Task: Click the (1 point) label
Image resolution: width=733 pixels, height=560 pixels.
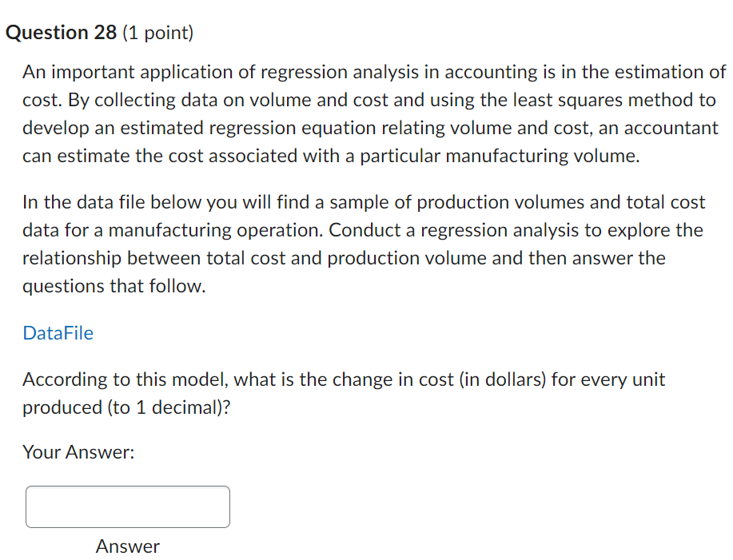Action: point(158,34)
